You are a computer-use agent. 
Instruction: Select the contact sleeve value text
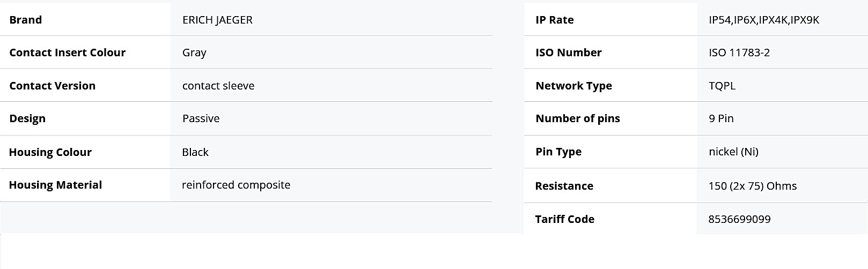(218, 86)
